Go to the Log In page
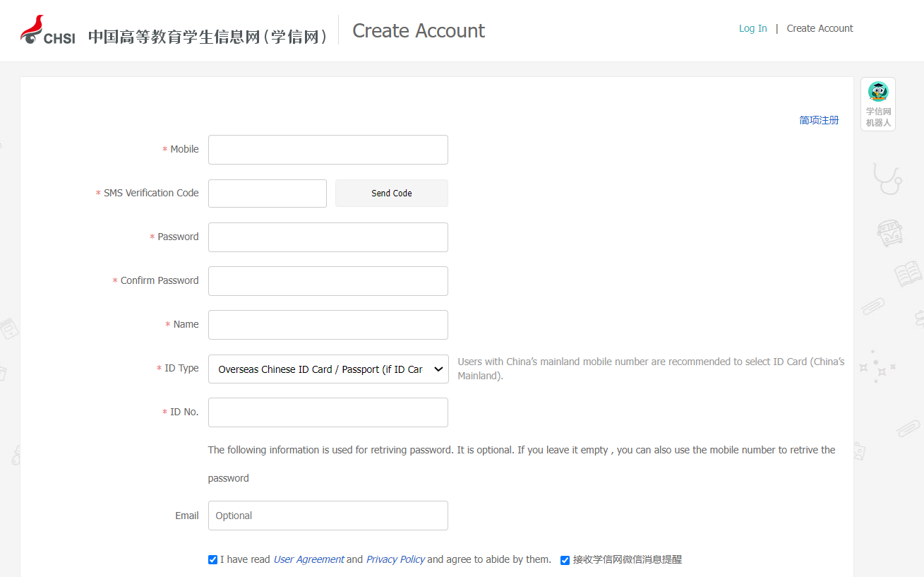 752,28
